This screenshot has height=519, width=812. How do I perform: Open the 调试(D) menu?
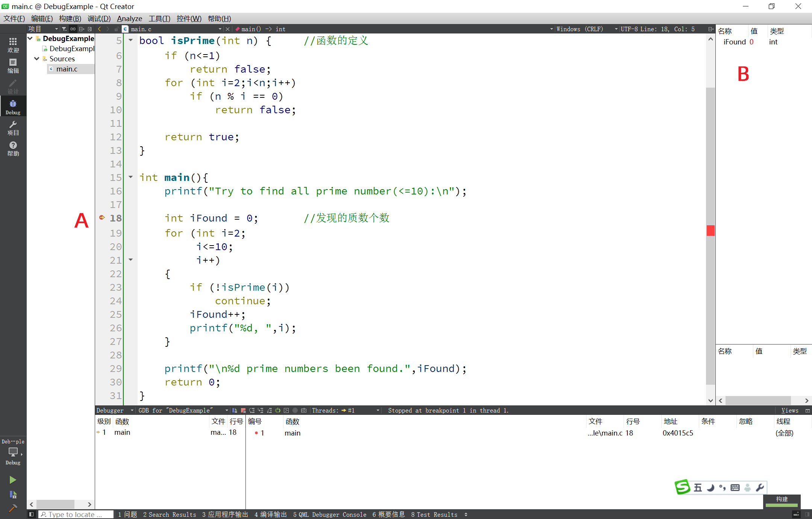click(99, 18)
